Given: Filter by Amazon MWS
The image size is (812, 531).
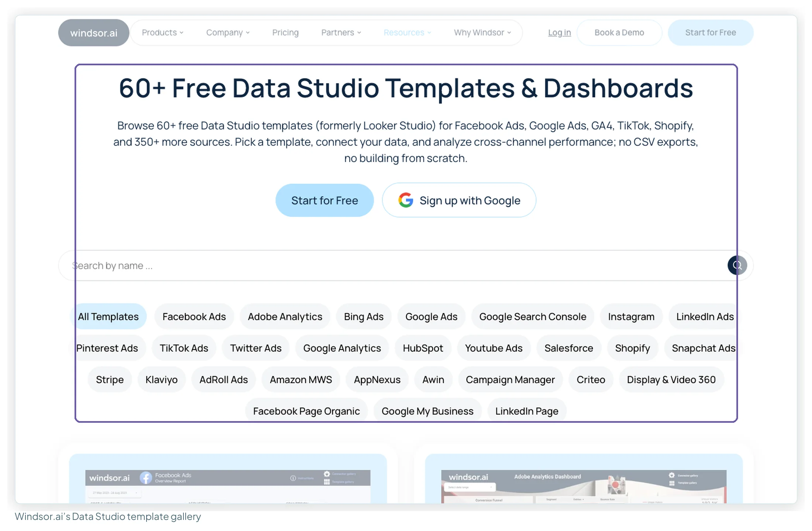Looking at the screenshot, I should [x=301, y=379].
